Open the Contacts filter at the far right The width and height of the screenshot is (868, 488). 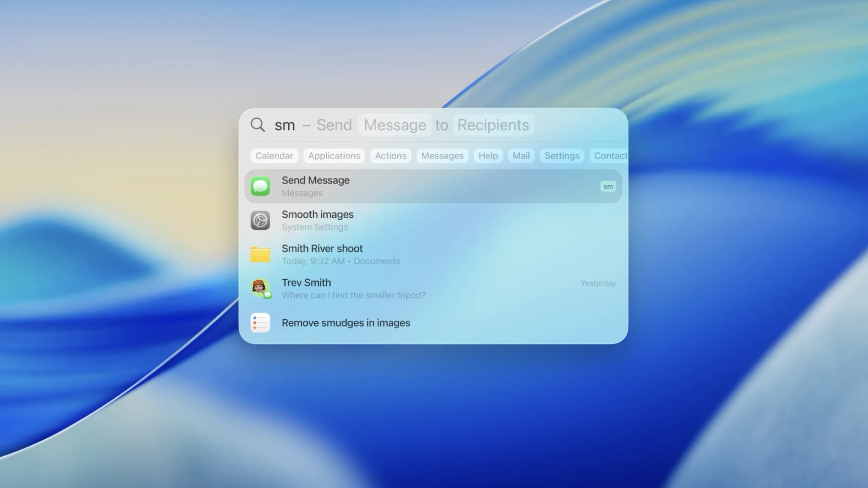(610, 155)
